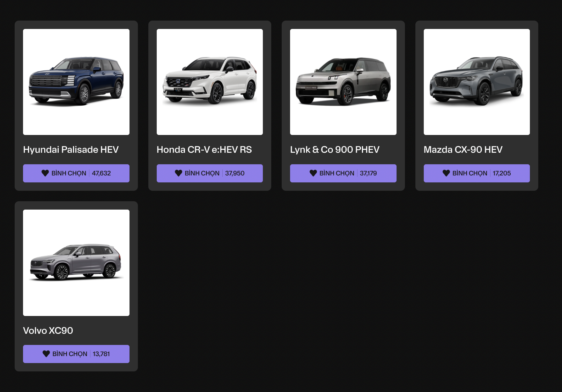Click the 47,632 vote count
562x392 pixels.
(101, 173)
